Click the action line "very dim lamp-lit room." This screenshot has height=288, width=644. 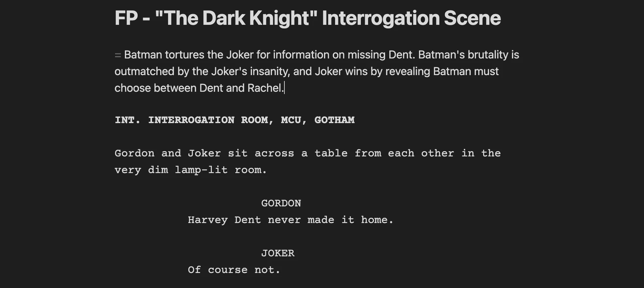click(191, 170)
